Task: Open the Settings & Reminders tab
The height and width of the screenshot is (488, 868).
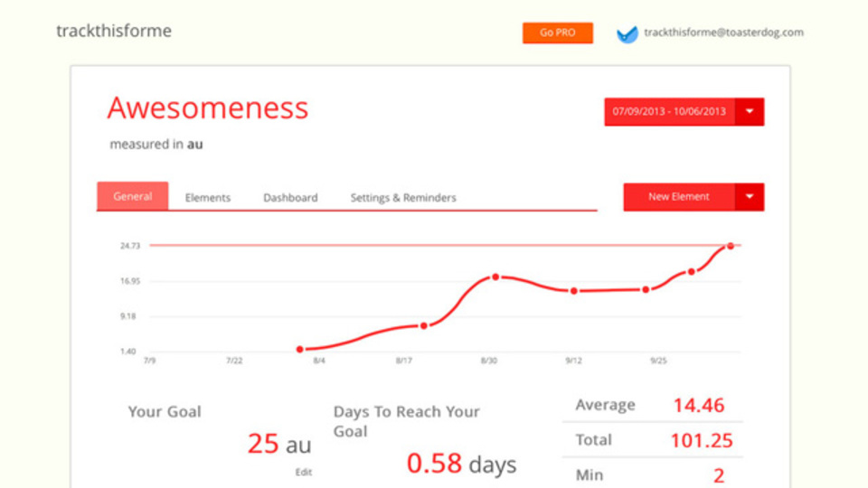Action: (x=403, y=198)
